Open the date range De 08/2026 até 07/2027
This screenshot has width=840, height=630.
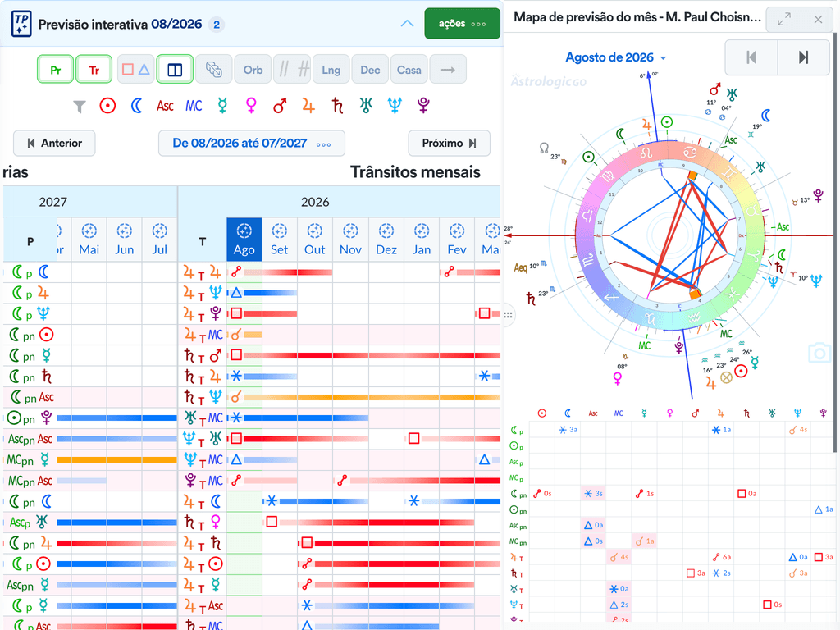coord(252,143)
